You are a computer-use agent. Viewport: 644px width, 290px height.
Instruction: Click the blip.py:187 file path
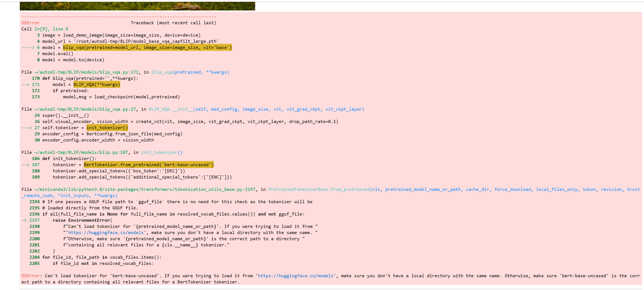(x=81, y=152)
